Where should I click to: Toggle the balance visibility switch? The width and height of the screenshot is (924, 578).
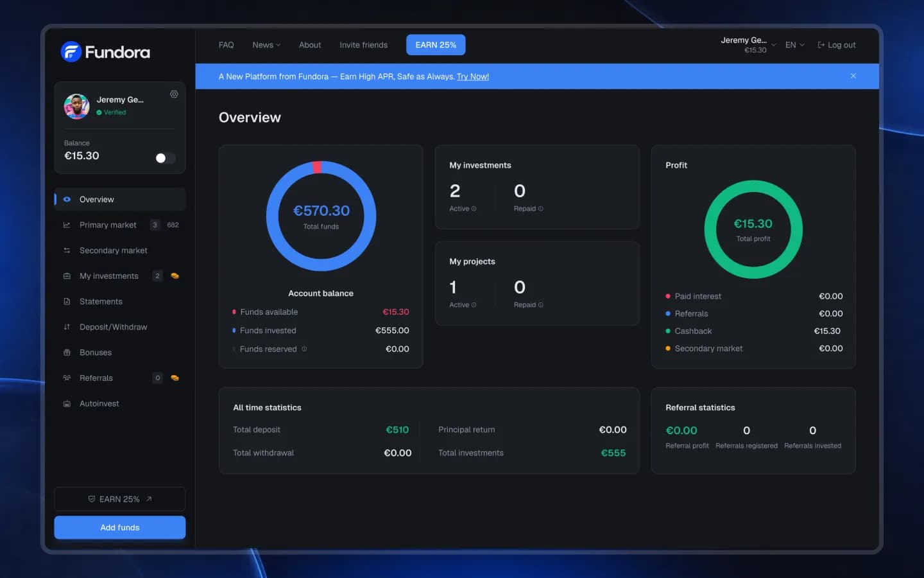(166, 158)
